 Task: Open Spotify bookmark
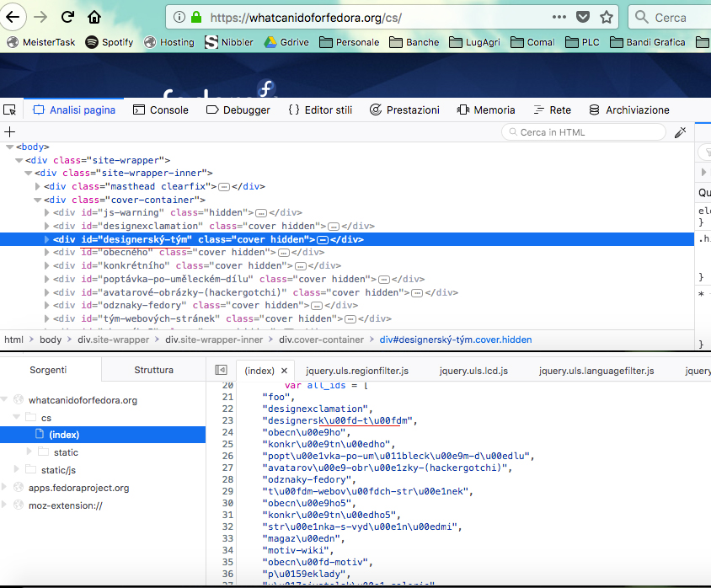click(110, 42)
